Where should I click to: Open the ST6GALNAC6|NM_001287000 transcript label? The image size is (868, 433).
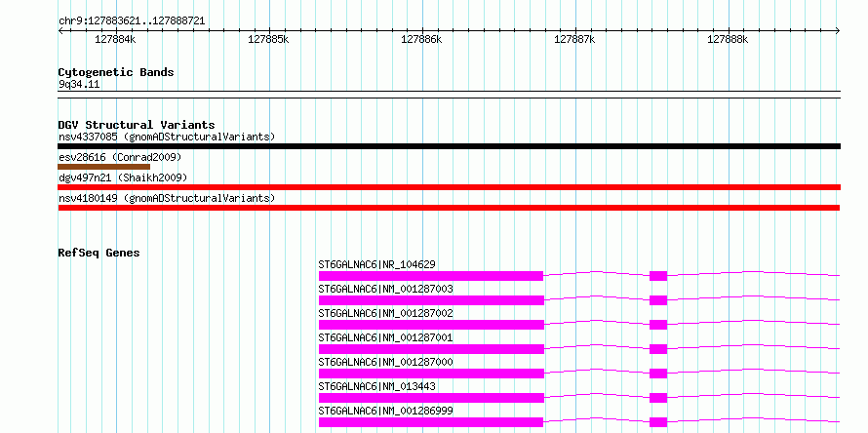click(x=386, y=362)
